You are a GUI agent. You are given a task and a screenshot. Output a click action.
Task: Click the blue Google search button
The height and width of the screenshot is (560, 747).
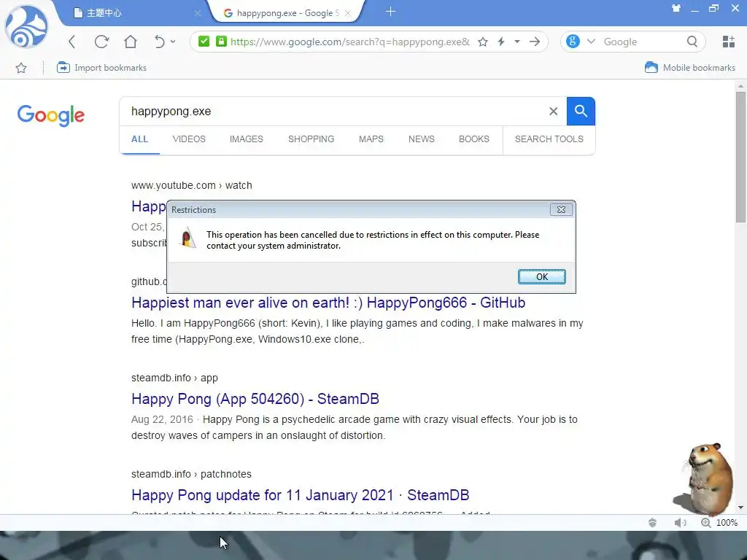pos(581,112)
